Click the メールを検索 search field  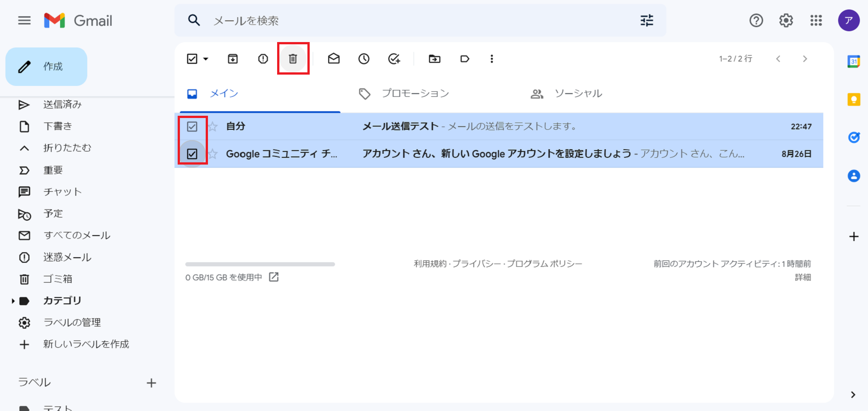pos(407,21)
